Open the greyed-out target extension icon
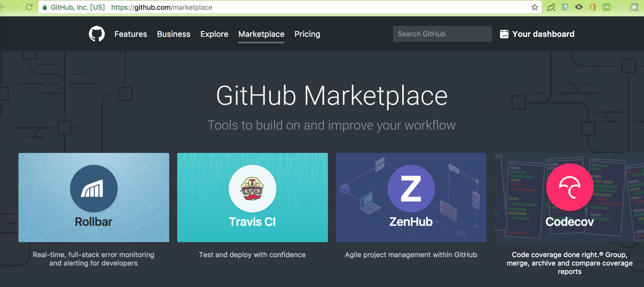644x287 pixels. pos(621,7)
